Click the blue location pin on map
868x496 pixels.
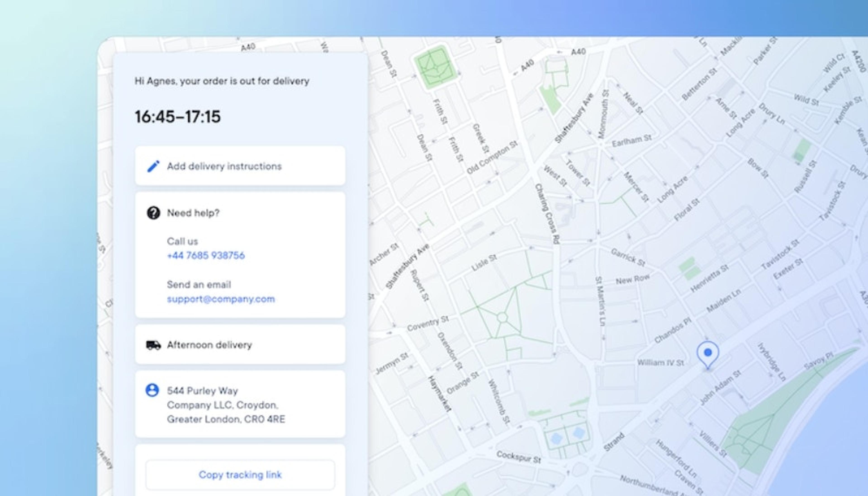(708, 353)
